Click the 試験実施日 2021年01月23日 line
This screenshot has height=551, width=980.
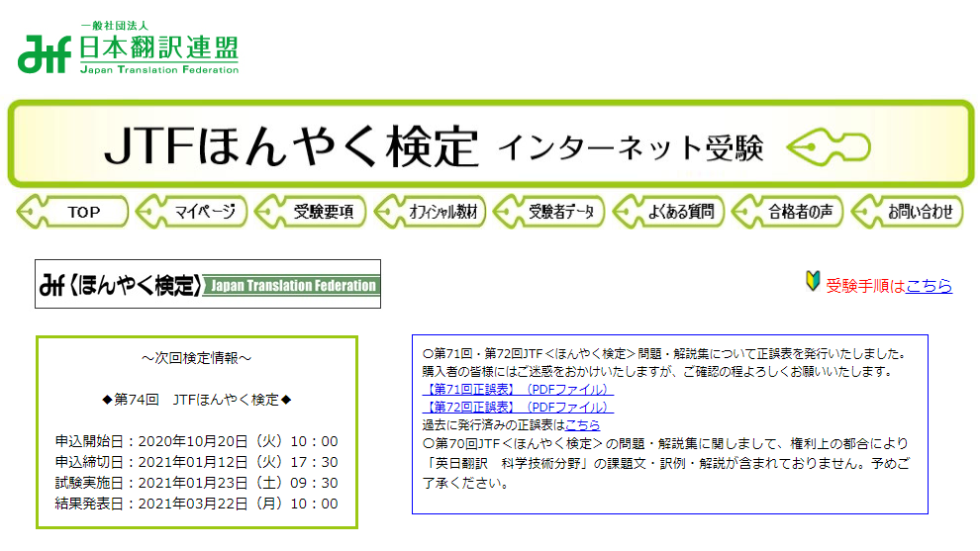coord(196,483)
